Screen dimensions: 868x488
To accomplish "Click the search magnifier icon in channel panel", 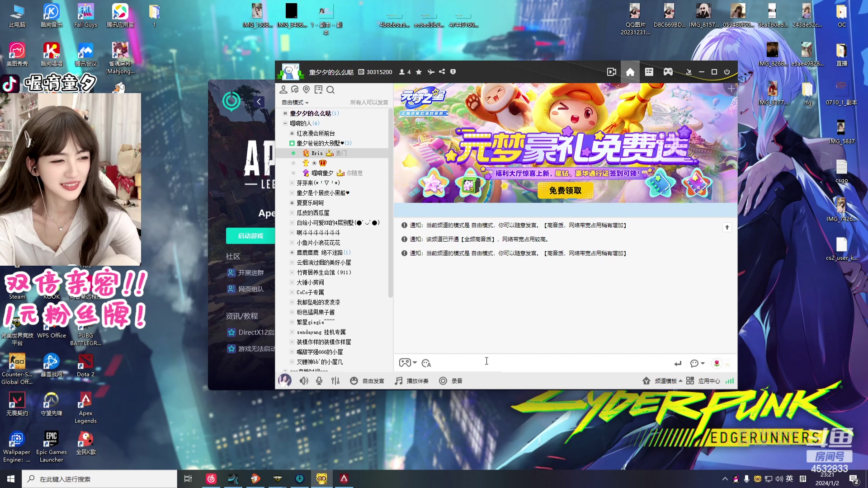I will tap(330, 89).
